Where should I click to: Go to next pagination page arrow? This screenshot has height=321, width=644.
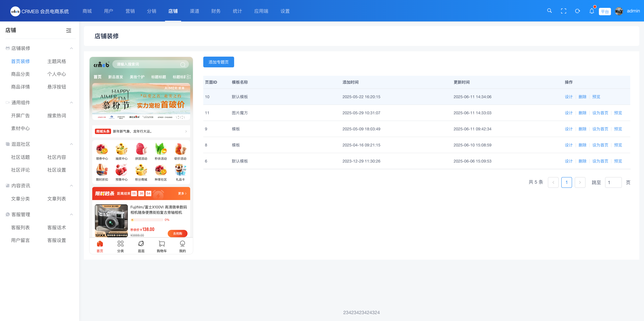[x=580, y=182]
